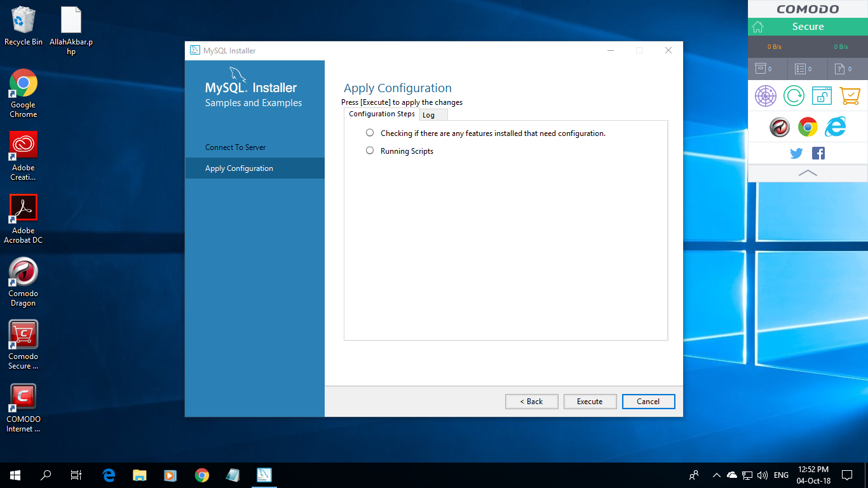Select the features-checking configuration step circle
The height and width of the screenshot is (488, 868).
(369, 132)
